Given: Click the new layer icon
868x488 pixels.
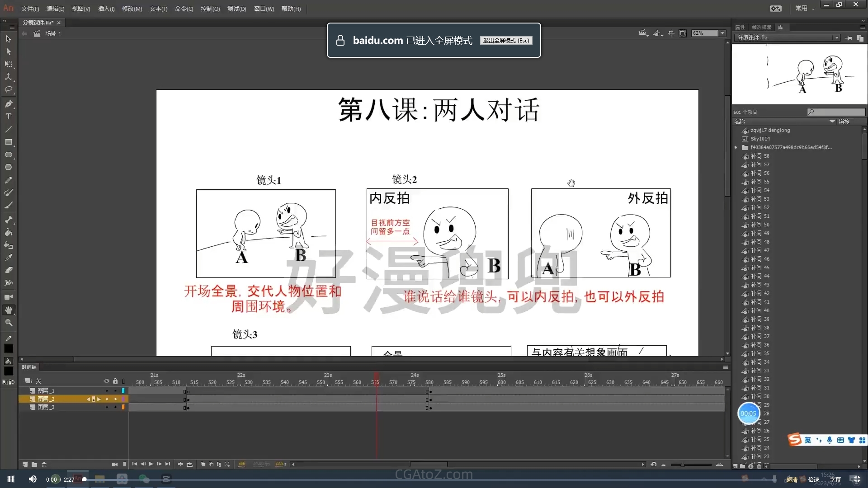Looking at the screenshot, I should click(25, 465).
